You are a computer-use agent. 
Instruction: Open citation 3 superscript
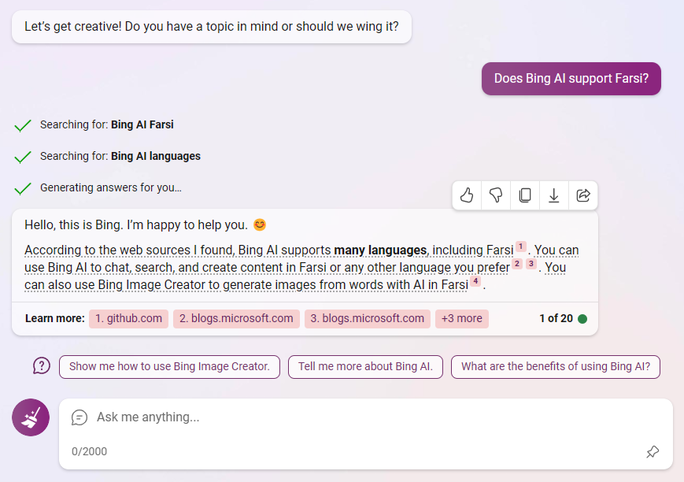531,263
